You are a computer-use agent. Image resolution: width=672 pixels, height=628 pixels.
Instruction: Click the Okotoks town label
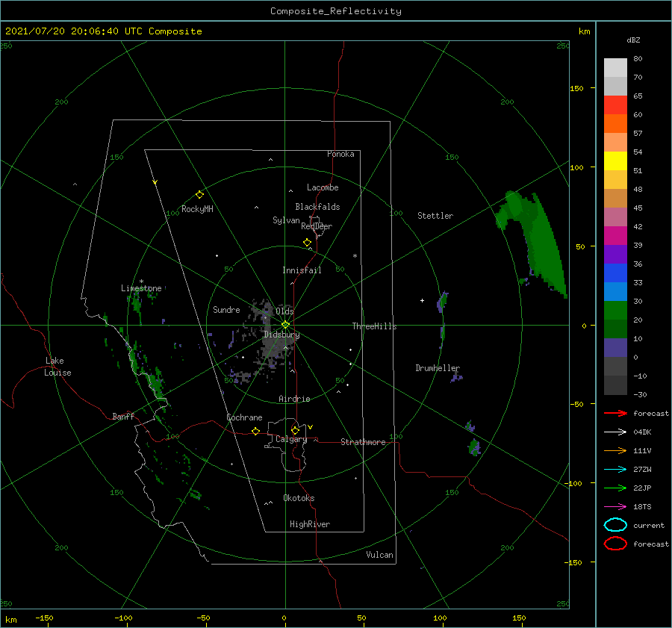coord(299,498)
